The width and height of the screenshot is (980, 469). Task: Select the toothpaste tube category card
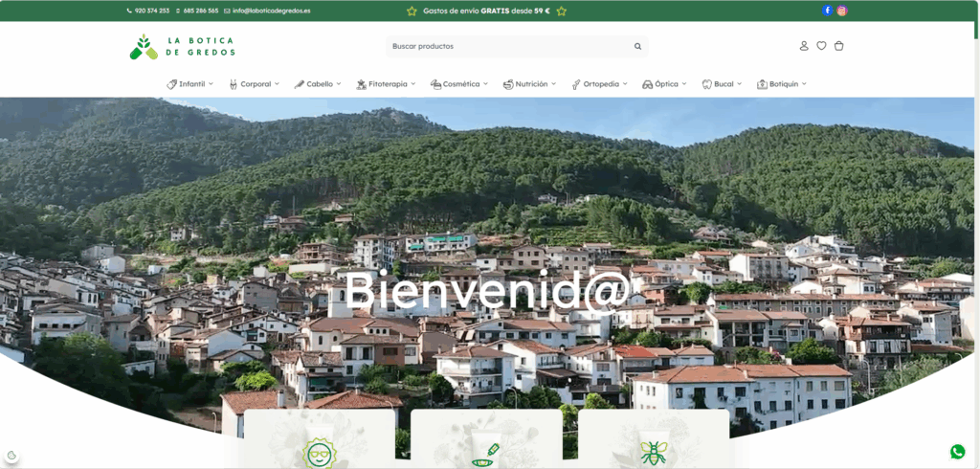[486, 439]
